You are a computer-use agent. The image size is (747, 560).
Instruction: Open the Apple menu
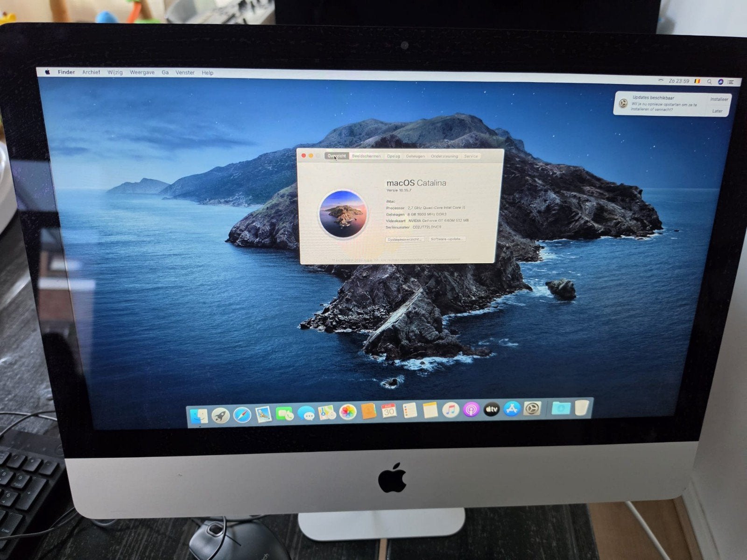(47, 72)
